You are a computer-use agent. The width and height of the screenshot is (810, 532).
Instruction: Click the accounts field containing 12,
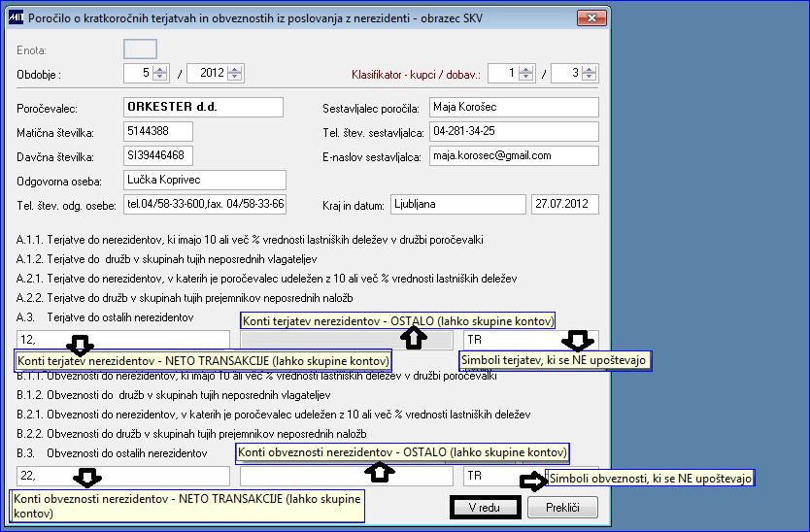(x=123, y=340)
